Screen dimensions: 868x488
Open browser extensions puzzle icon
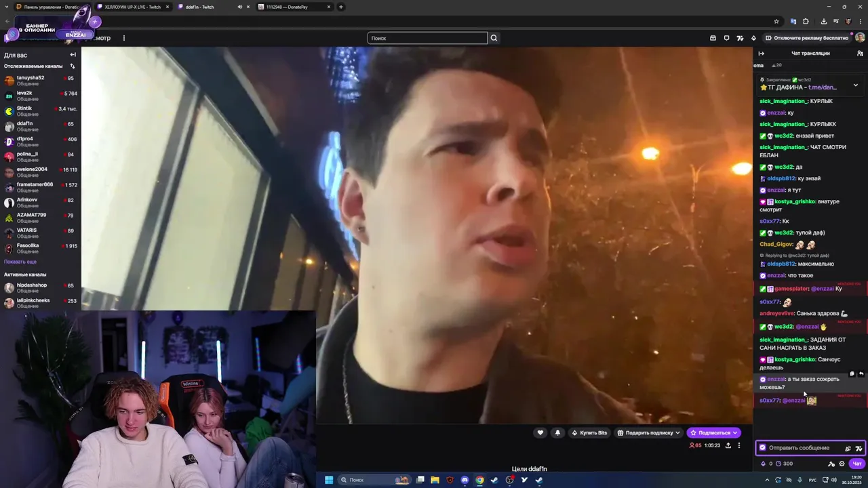[x=806, y=21]
